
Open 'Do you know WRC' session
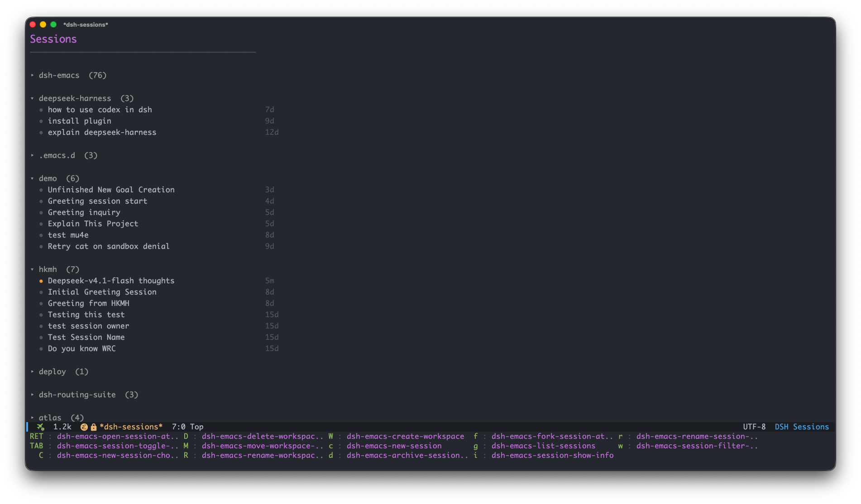[x=81, y=348]
